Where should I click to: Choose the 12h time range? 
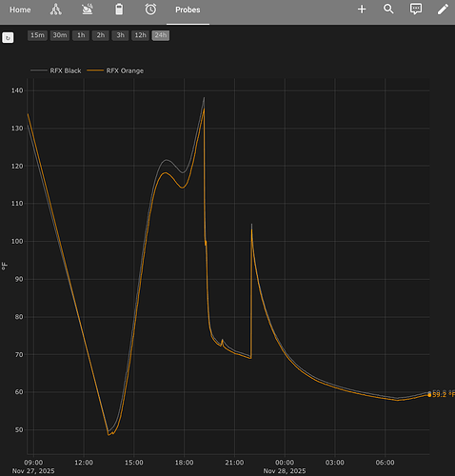[x=140, y=35]
